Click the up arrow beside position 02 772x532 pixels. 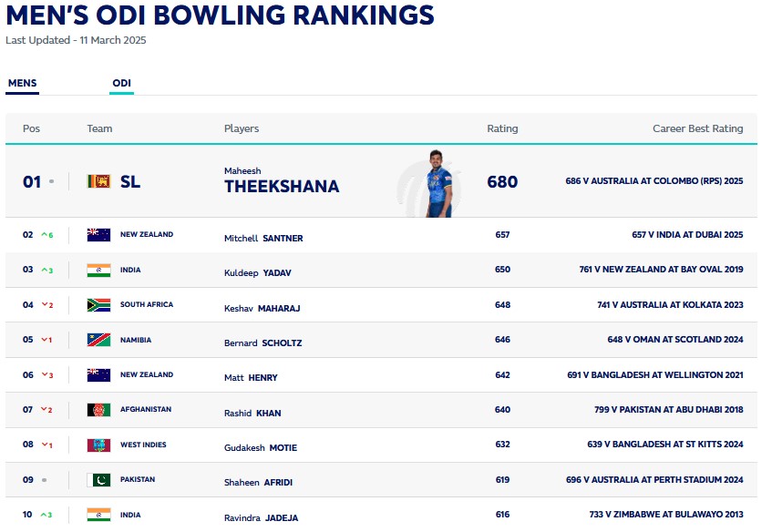click(x=43, y=235)
